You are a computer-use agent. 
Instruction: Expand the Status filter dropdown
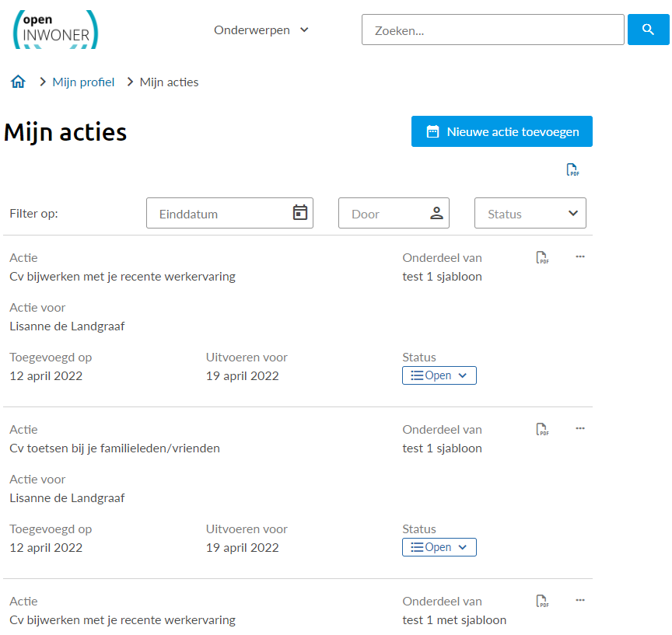coord(530,213)
